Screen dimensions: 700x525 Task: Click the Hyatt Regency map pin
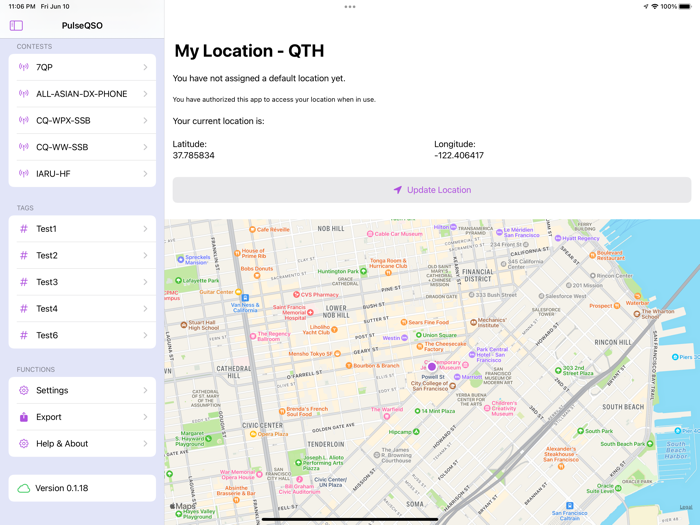tap(558, 238)
